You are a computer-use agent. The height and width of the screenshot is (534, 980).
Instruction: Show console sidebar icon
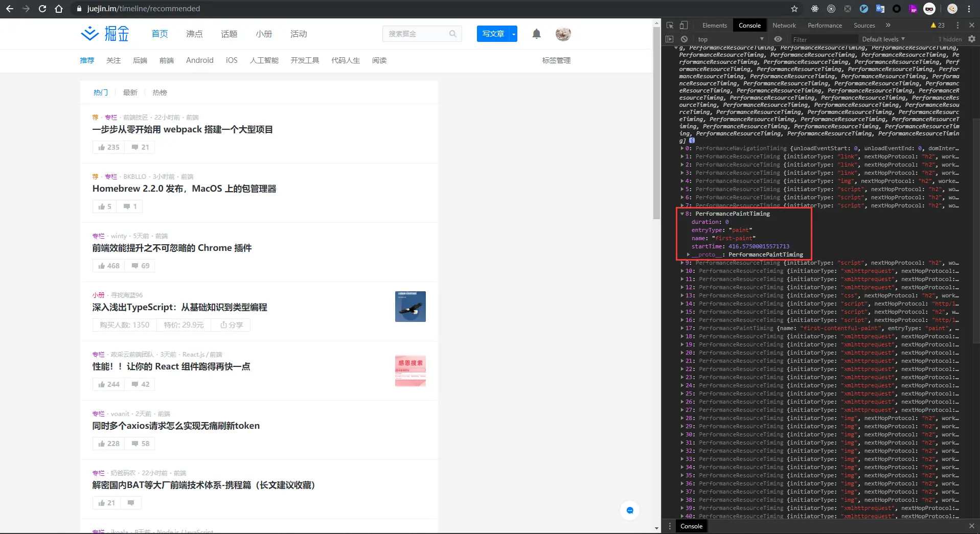click(670, 39)
